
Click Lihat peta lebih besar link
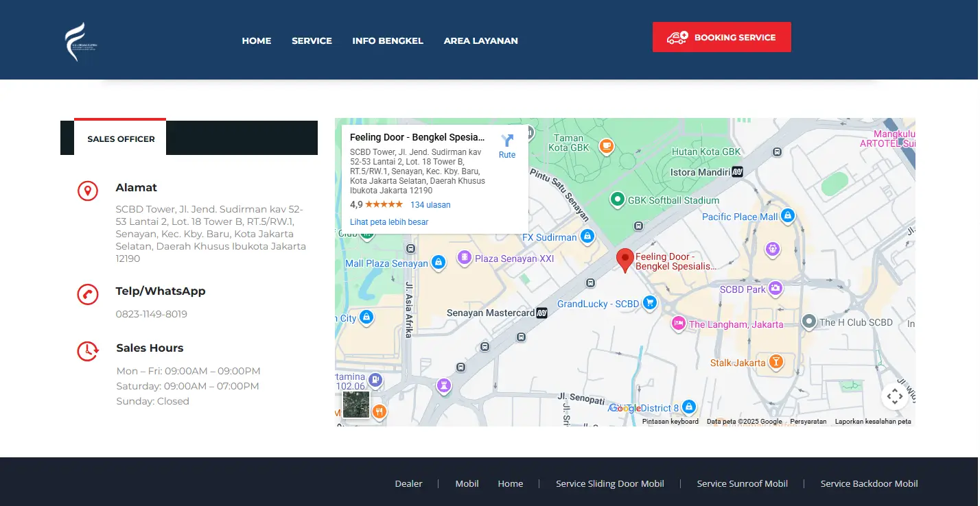(389, 222)
